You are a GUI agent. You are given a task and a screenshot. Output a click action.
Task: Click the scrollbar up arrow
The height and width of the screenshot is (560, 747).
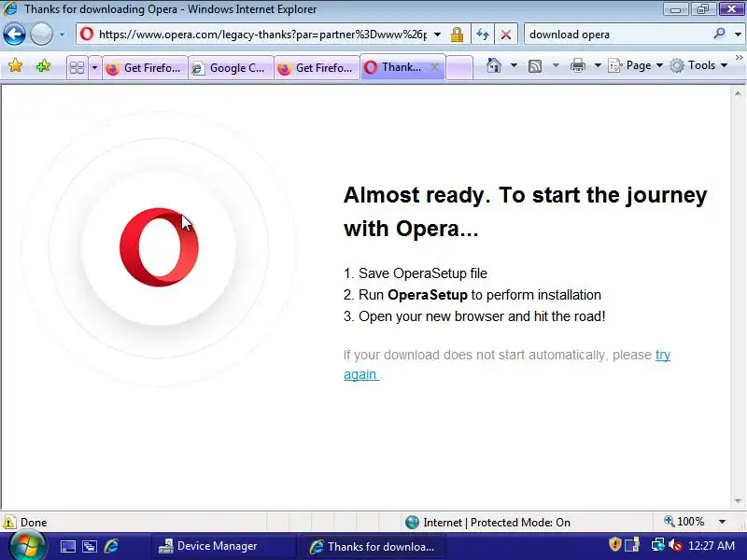click(x=738, y=94)
